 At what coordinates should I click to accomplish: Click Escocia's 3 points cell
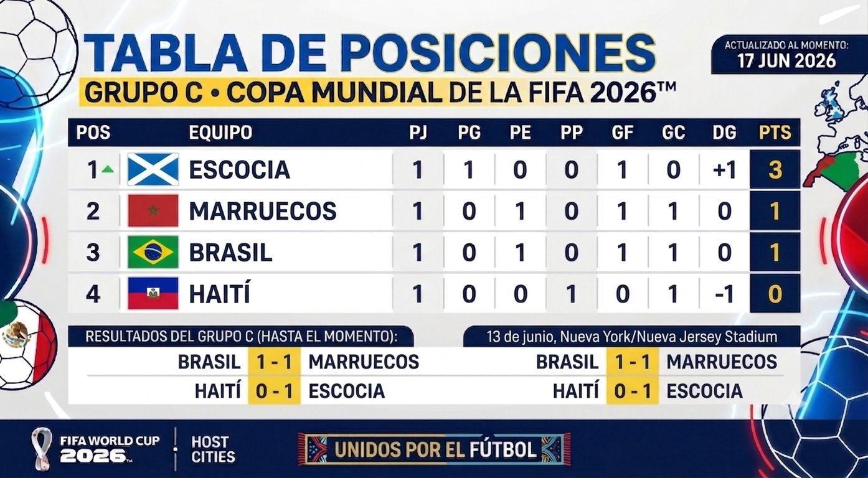click(x=775, y=169)
